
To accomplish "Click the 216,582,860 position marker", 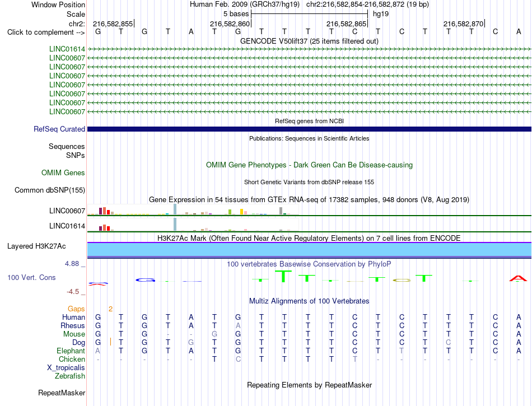I will click(x=230, y=24).
